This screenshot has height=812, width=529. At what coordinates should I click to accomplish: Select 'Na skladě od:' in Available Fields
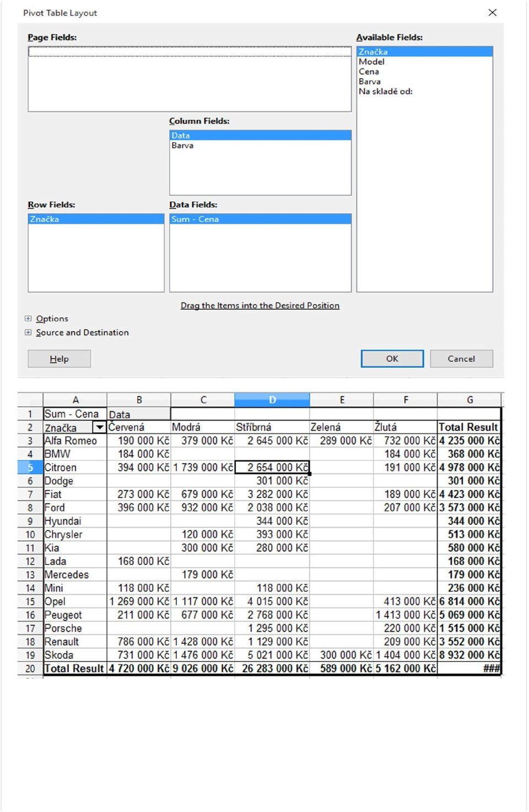point(424,92)
